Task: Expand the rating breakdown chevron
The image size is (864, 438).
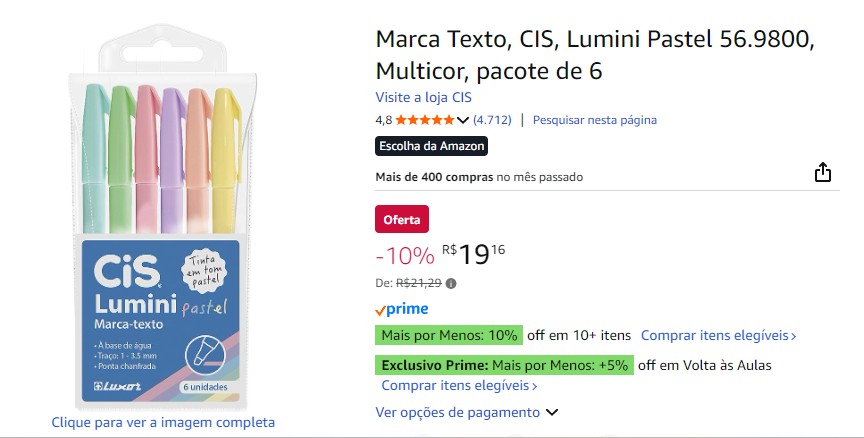Action: tap(462, 121)
